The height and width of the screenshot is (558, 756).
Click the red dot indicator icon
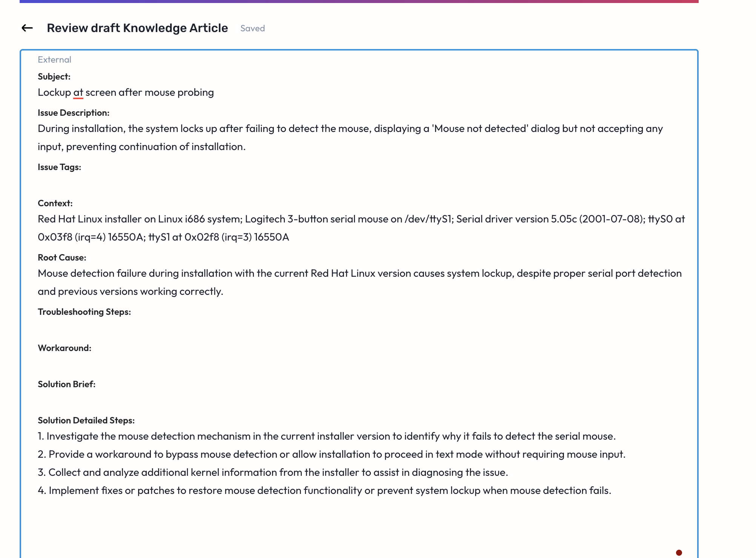679,553
